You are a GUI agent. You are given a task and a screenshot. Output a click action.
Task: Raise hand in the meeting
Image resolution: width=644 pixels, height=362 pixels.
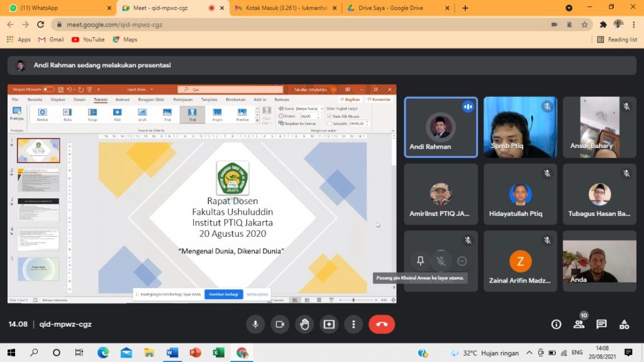tap(304, 324)
